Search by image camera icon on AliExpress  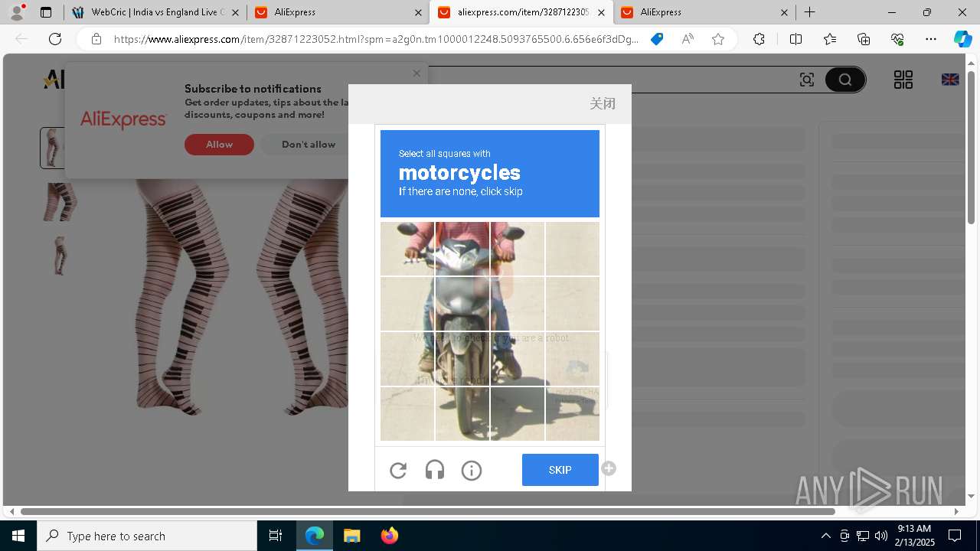pyautogui.click(x=807, y=80)
